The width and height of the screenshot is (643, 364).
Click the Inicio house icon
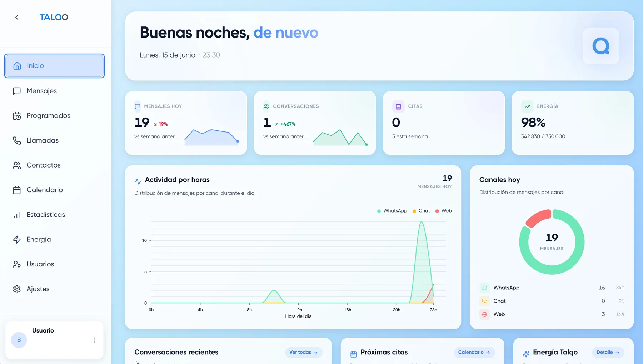tap(17, 66)
